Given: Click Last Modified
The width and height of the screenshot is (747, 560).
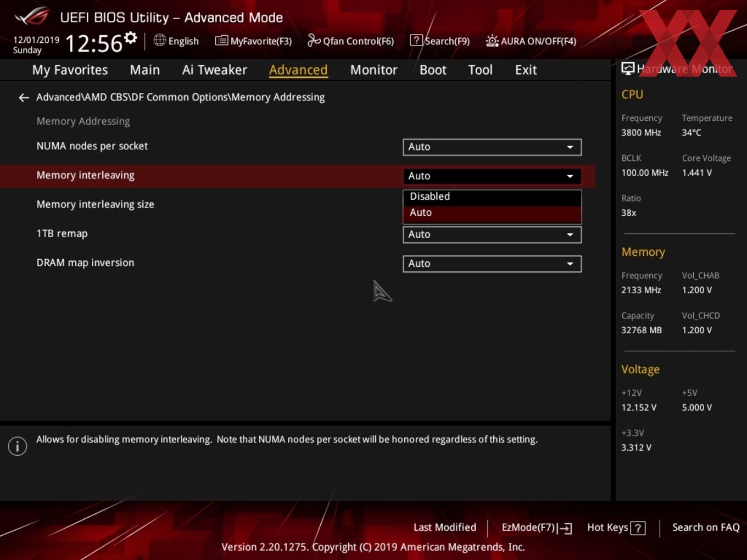Looking at the screenshot, I should point(445,528).
